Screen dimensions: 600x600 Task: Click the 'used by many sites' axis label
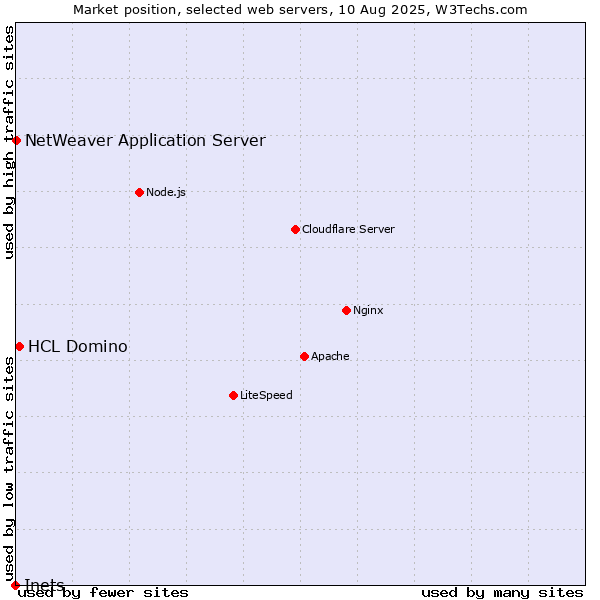[502, 593]
